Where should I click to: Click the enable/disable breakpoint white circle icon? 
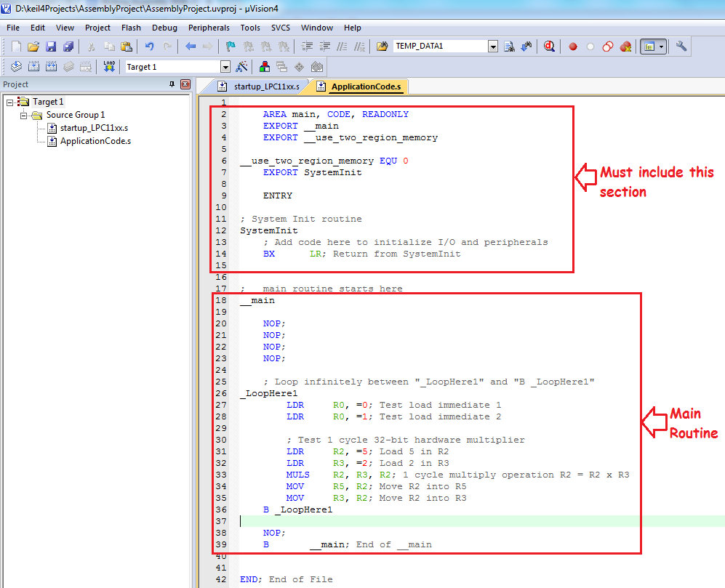coord(590,47)
